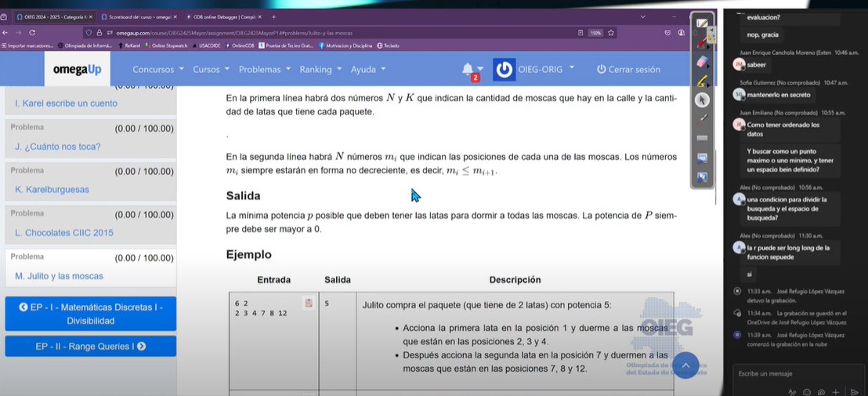Select the yellow highlighter tool

[702, 81]
